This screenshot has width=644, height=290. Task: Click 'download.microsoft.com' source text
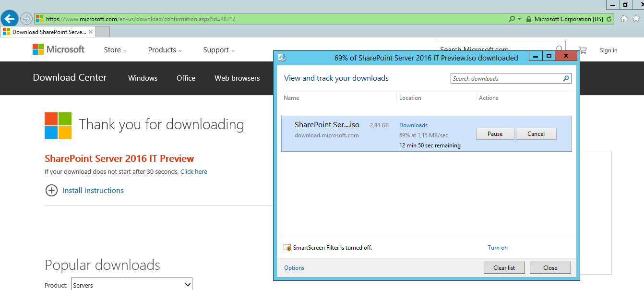(327, 135)
